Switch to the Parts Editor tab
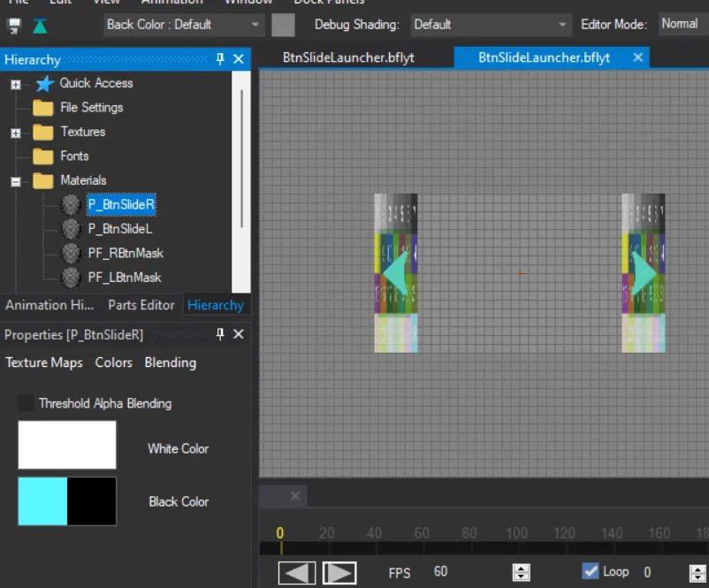 [141, 305]
